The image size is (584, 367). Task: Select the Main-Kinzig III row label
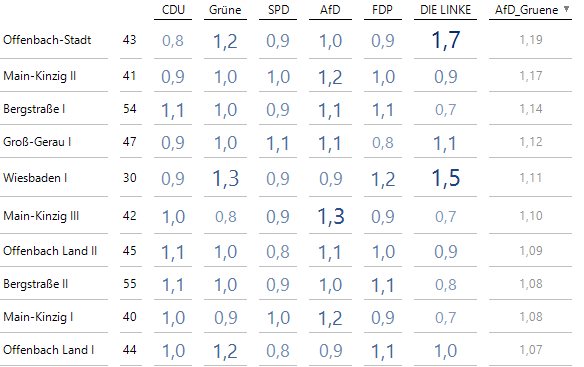(41, 216)
